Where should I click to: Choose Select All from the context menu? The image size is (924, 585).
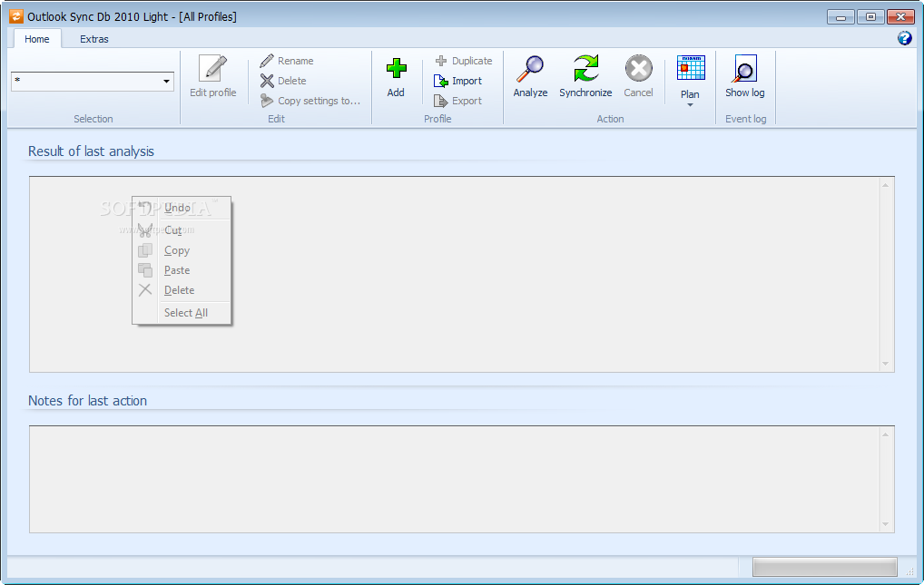click(x=182, y=313)
